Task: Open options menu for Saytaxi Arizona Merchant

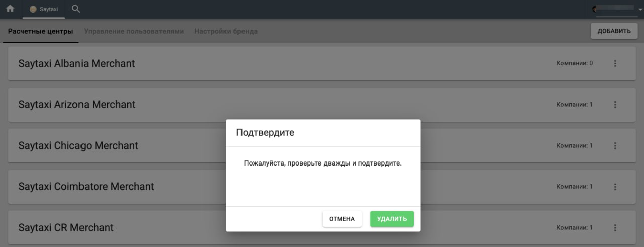Action: tap(615, 105)
